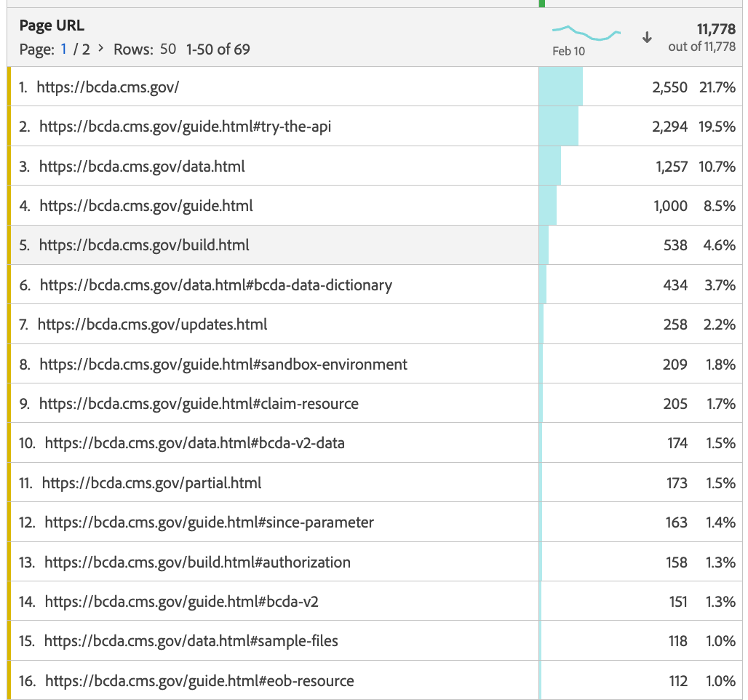Click the bcda.cms.gov/data.html row
The image size is (748, 700).
[x=142, y=167]
